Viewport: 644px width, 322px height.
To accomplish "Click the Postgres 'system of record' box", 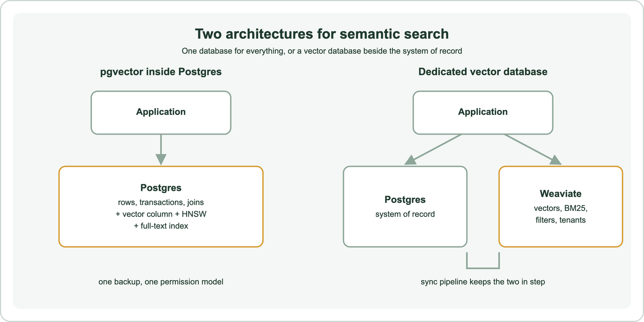I will click(x=405, y=206).
